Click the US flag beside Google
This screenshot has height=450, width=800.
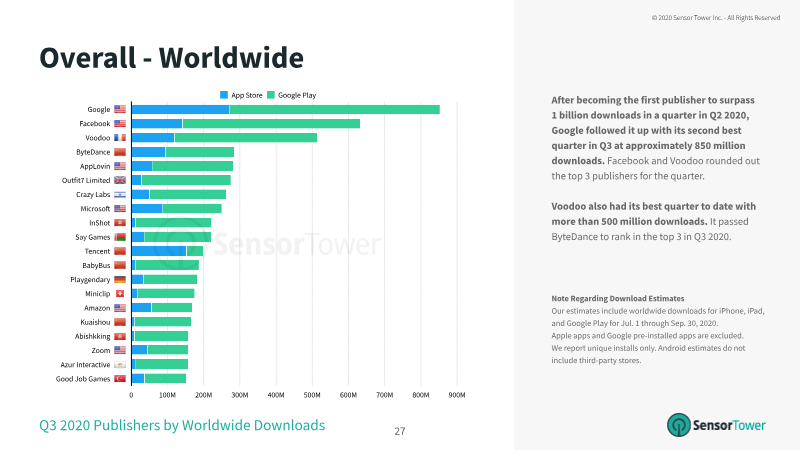click(x=120, y=109)
